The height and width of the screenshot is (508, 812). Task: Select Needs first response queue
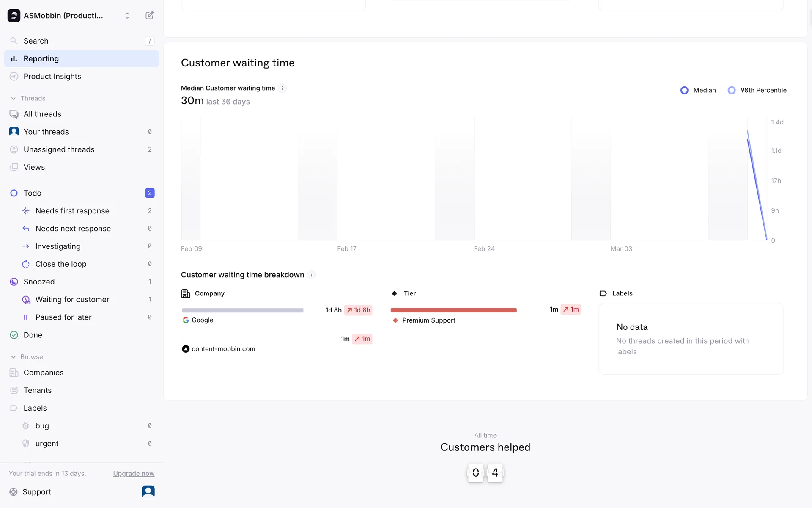point(72,211)
